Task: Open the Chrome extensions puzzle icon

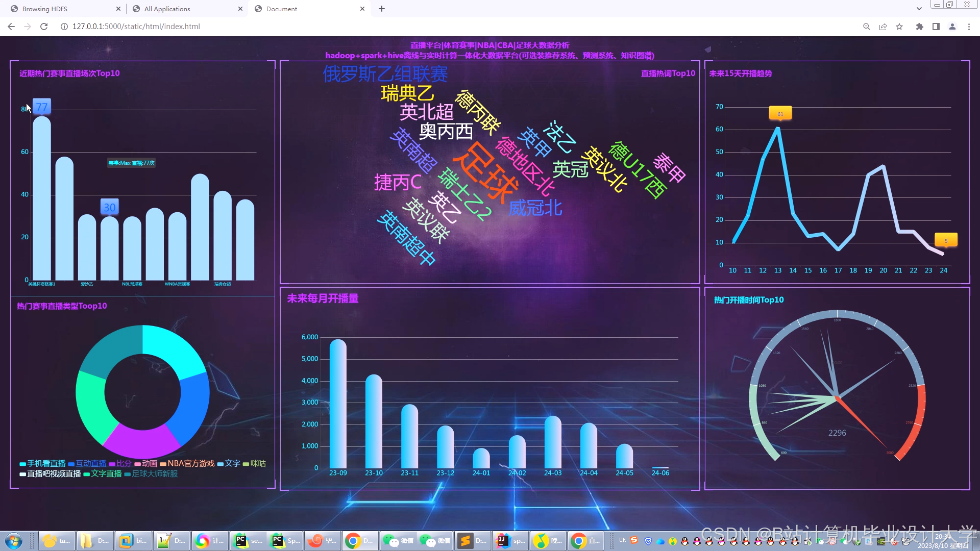Action: click(x=919, y=27)
